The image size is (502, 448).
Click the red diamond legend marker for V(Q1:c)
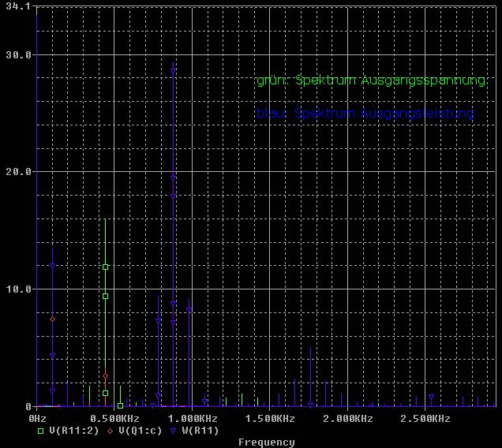111,431
